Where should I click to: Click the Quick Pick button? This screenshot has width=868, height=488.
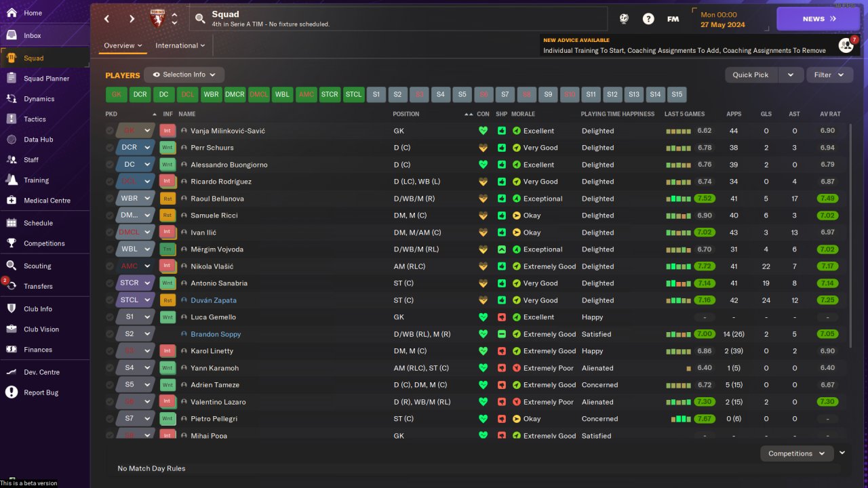tap(751, 75)
